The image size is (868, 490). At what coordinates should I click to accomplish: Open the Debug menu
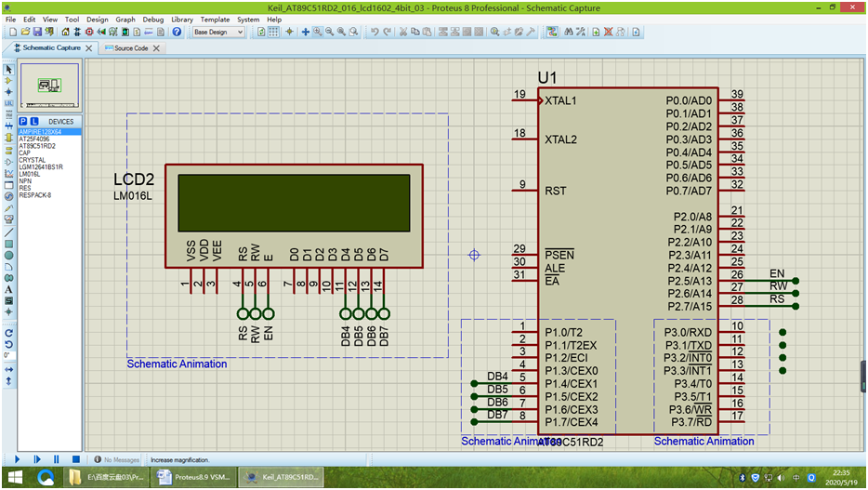click(153, 20)
